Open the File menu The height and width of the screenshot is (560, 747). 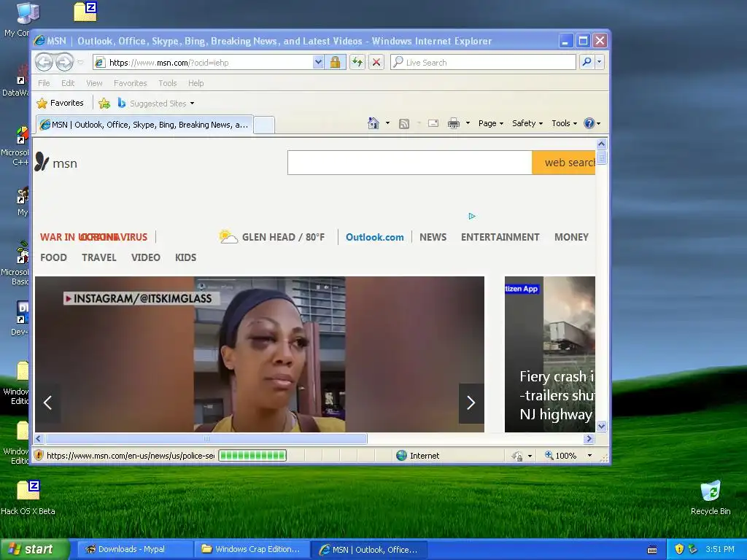pyautogui.click(x=44, y=83)
